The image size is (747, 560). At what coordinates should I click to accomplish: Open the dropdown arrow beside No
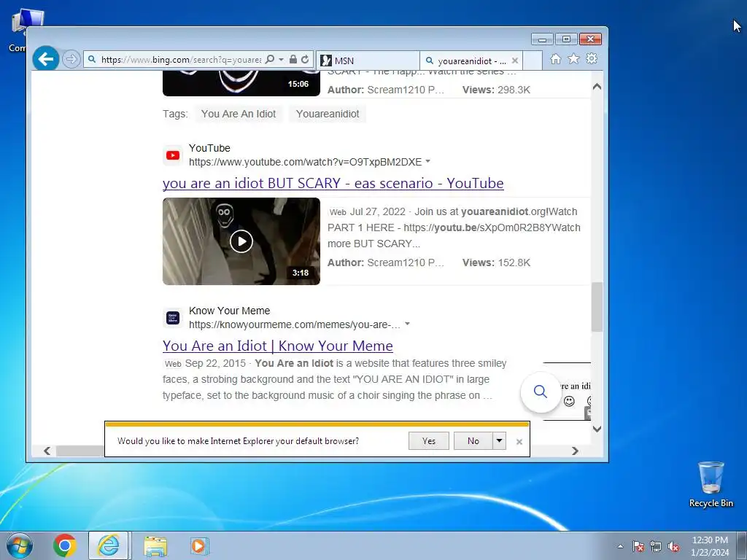coord(499,441)
